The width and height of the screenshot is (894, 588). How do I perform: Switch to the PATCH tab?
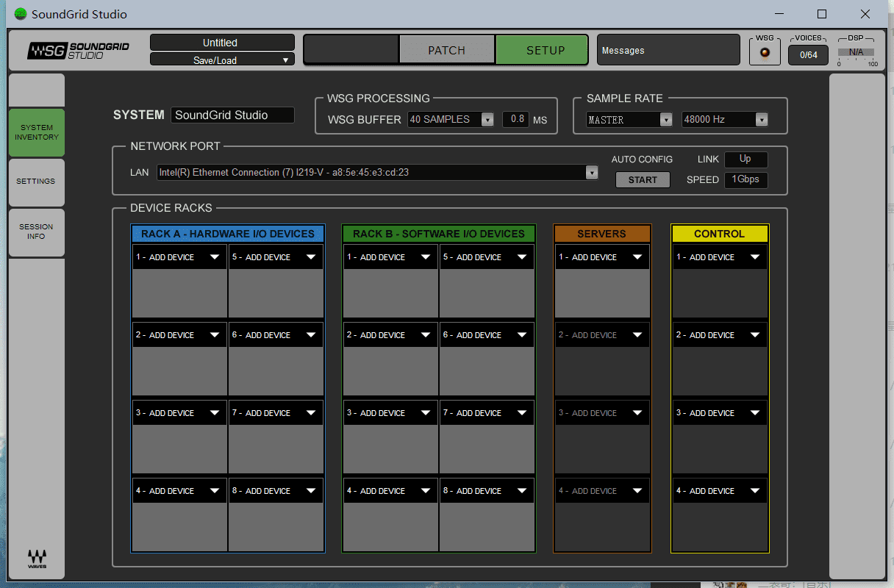click(x=447, y=51)
